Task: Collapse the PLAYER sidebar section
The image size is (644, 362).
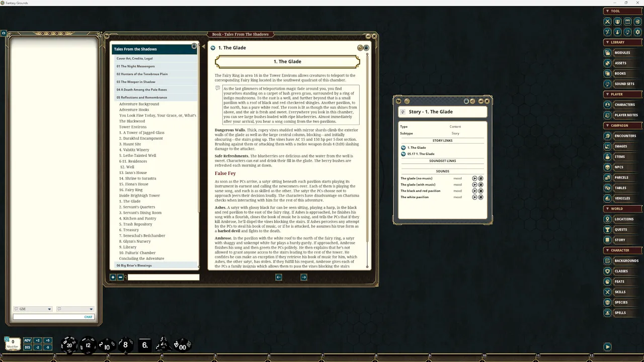Action: click(623, 94)
